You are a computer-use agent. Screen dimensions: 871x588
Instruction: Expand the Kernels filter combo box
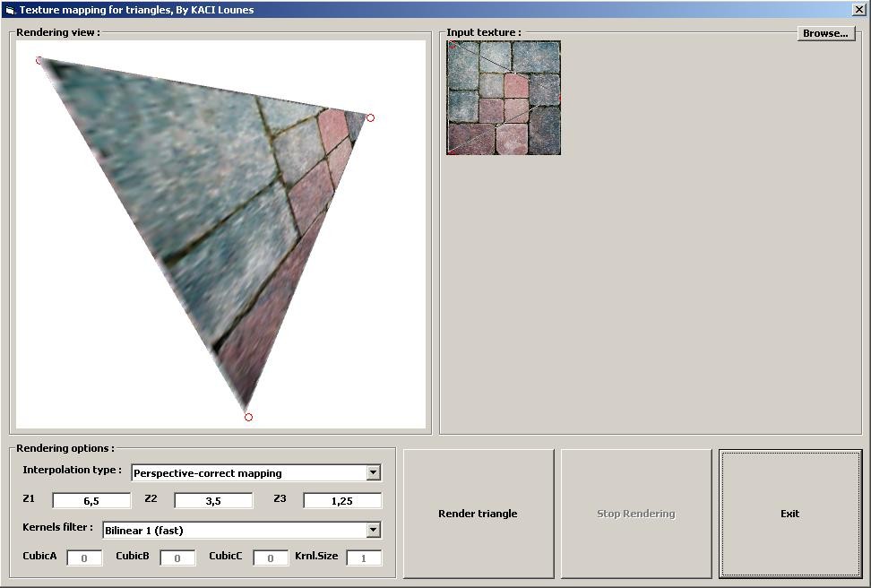click(x=373, y=530)
